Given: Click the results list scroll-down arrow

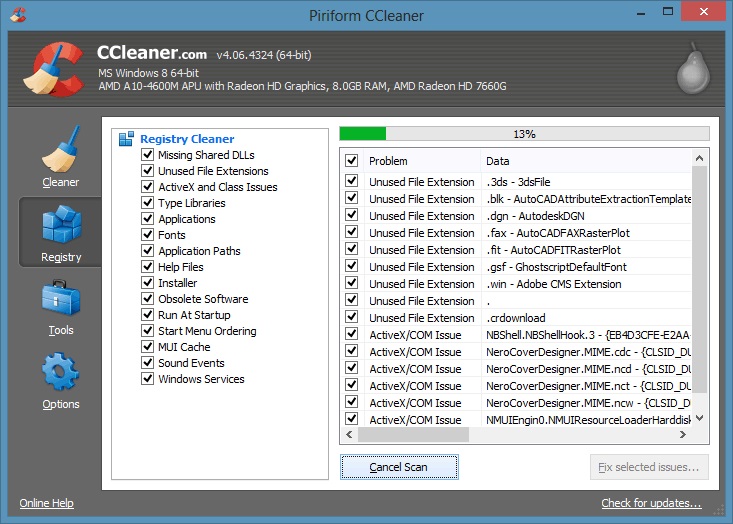Looking at the screenshot, I should point(699,418).
